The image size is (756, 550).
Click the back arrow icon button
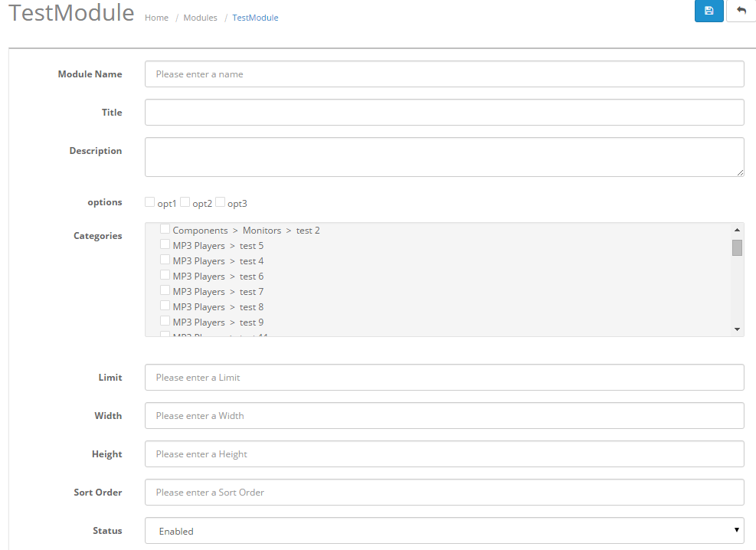[741, 11]
